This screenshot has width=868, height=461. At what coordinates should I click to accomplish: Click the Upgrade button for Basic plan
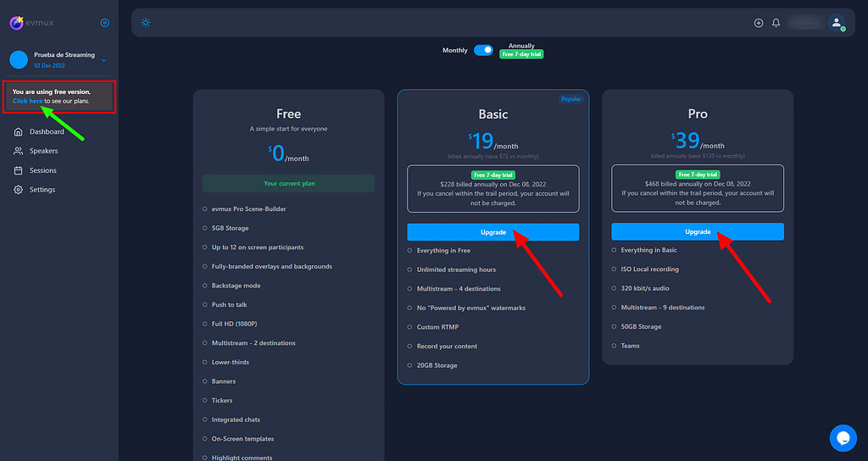pyautogui.click(x=493, y=232)
